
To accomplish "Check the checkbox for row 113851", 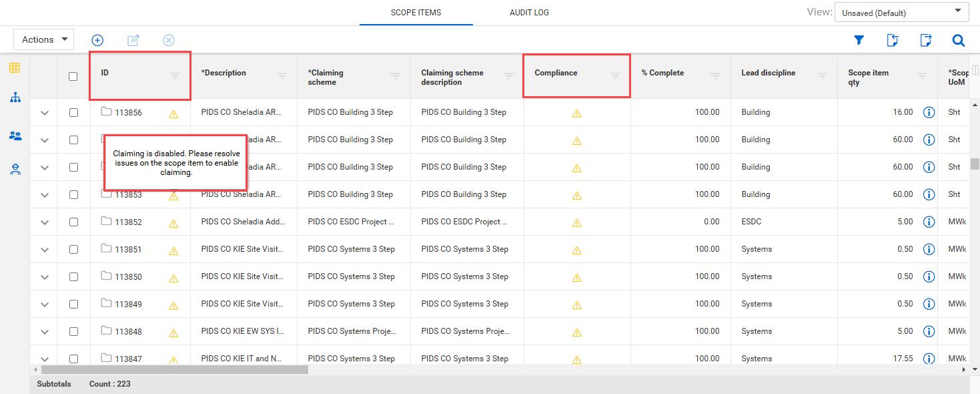I will 73,250.
